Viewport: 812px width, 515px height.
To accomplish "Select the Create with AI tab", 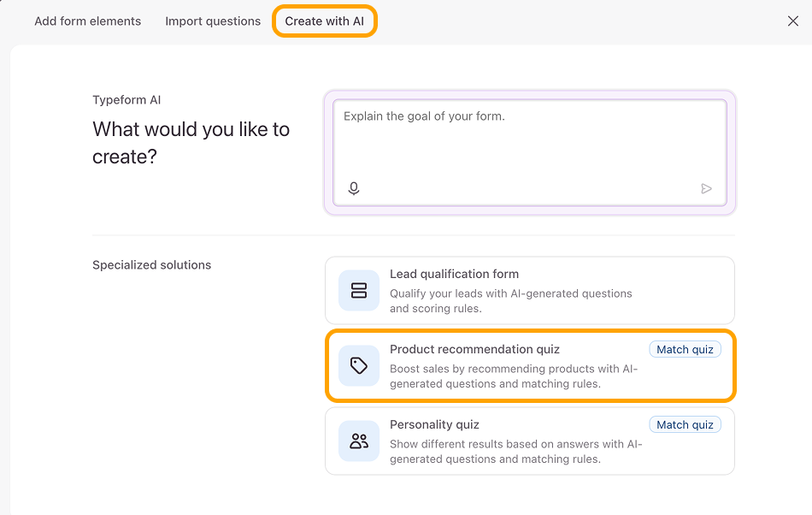I will click(325, 21).
